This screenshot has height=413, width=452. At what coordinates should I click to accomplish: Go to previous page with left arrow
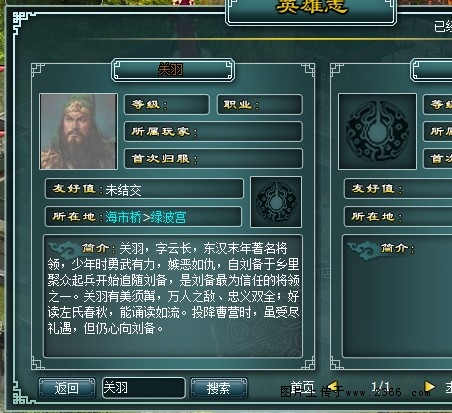click(333, 387)
